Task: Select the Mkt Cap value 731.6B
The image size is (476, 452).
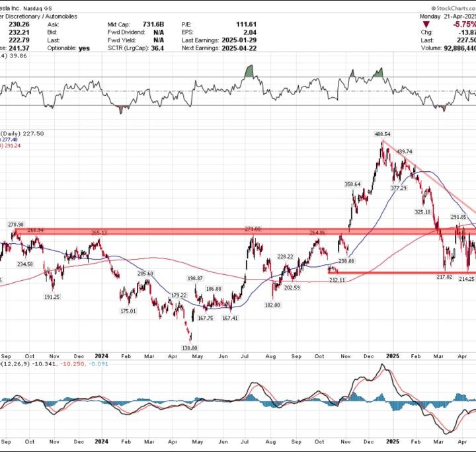Action: coord(153,24)
